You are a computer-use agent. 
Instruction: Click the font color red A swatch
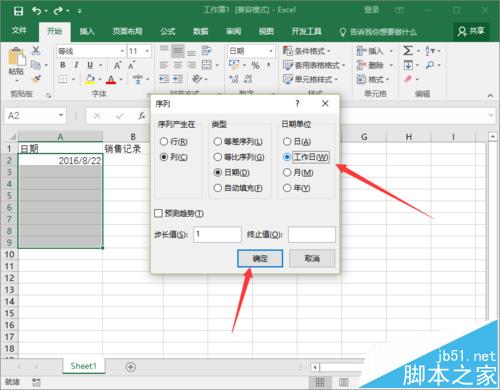pos(111,79)
